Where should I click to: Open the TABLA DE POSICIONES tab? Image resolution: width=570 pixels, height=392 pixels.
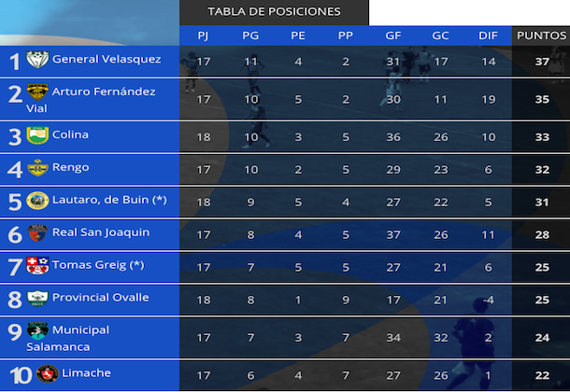click(274, 12)
